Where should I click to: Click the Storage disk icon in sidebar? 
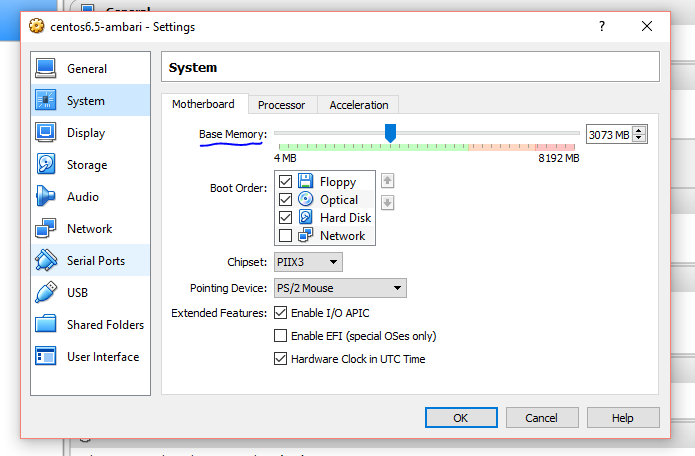tap(46, 164)
